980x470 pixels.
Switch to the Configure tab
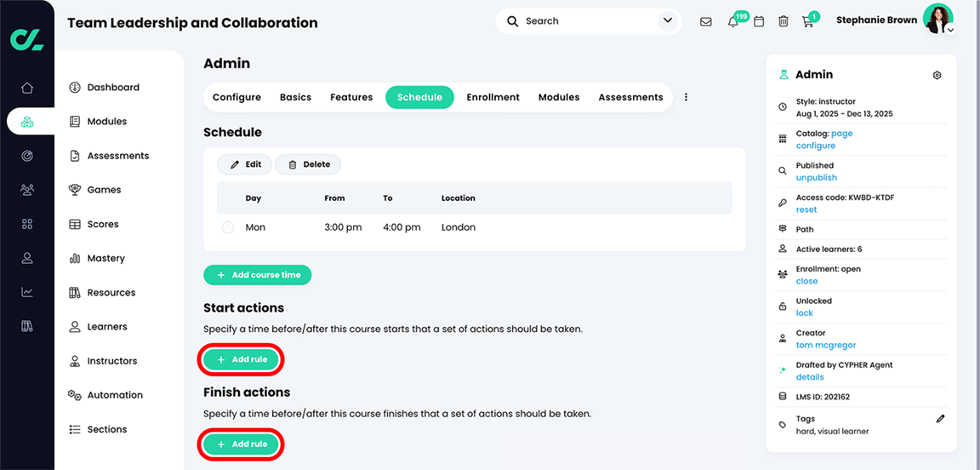pos(236,97)
